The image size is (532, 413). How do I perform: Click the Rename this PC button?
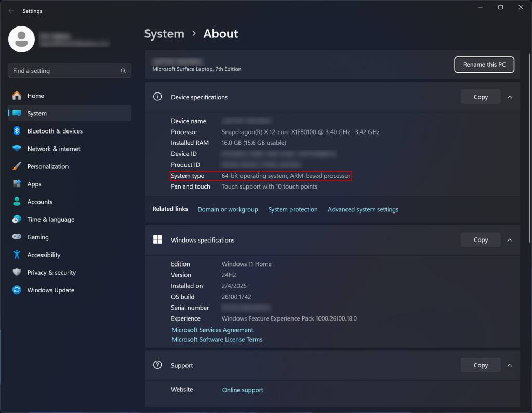pyautogui.click(x=484, y=64)
